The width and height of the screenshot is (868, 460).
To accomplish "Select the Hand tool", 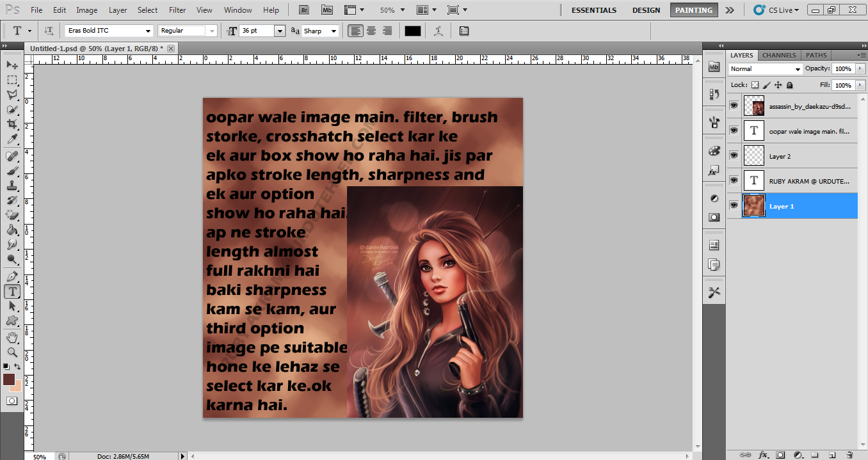I will click(12, 337).
